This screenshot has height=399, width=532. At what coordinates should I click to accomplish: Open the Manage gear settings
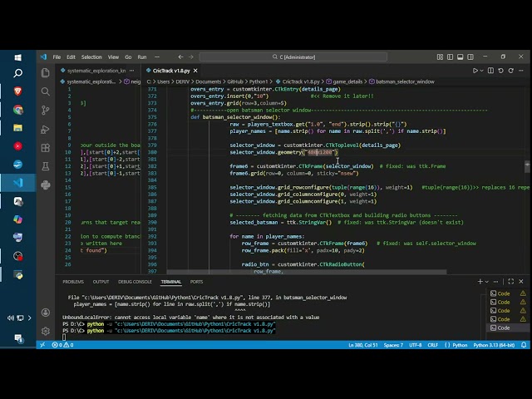tap(46, 331)
